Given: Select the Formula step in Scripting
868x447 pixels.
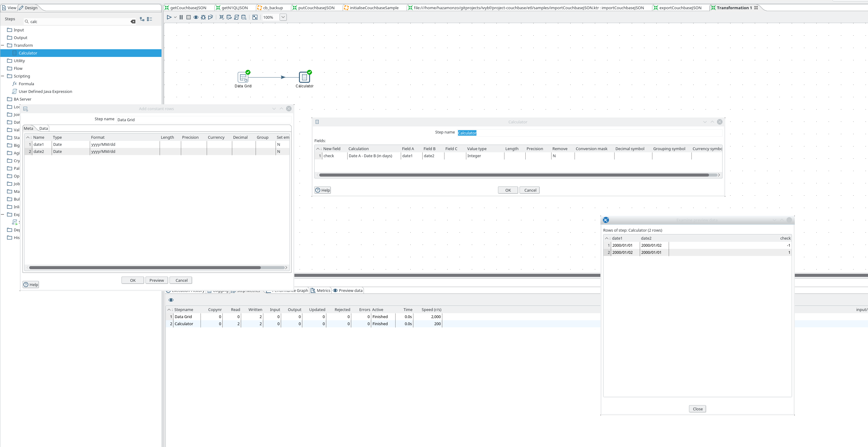Looking at the screenshot, I should point(26,84).
